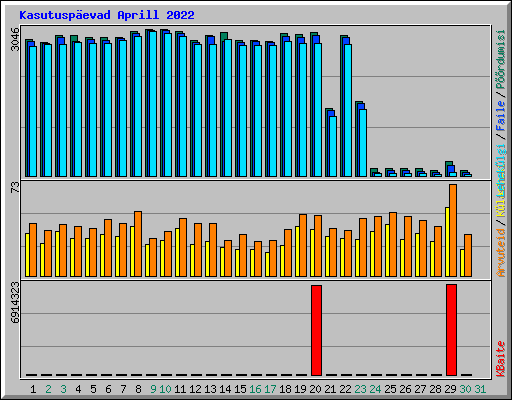Select the tallest orange bar on day 29

click(x=453, y=230)
